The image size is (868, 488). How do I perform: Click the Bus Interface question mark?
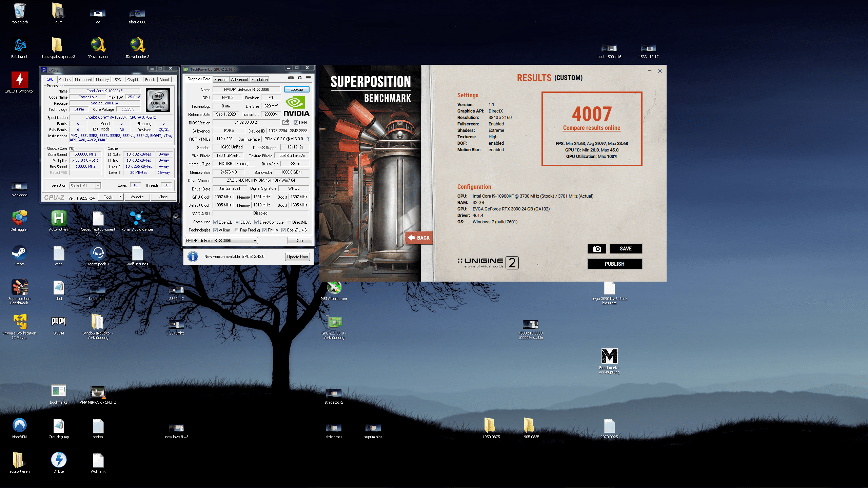tap(308, 139)
